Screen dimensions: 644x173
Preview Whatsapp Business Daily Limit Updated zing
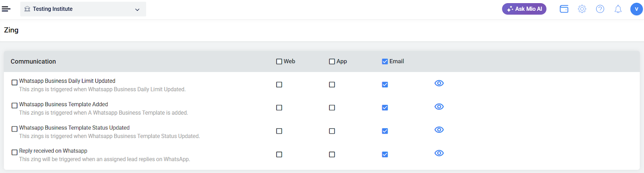[x=439, y=83]
